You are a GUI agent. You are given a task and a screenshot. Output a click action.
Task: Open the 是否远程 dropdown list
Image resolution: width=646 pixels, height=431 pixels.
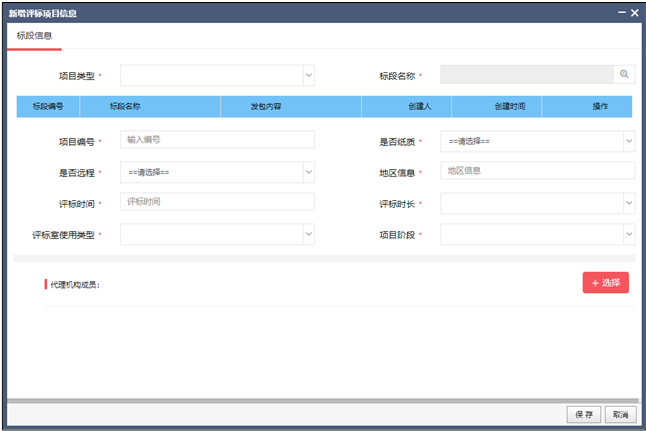pos(218,172)
